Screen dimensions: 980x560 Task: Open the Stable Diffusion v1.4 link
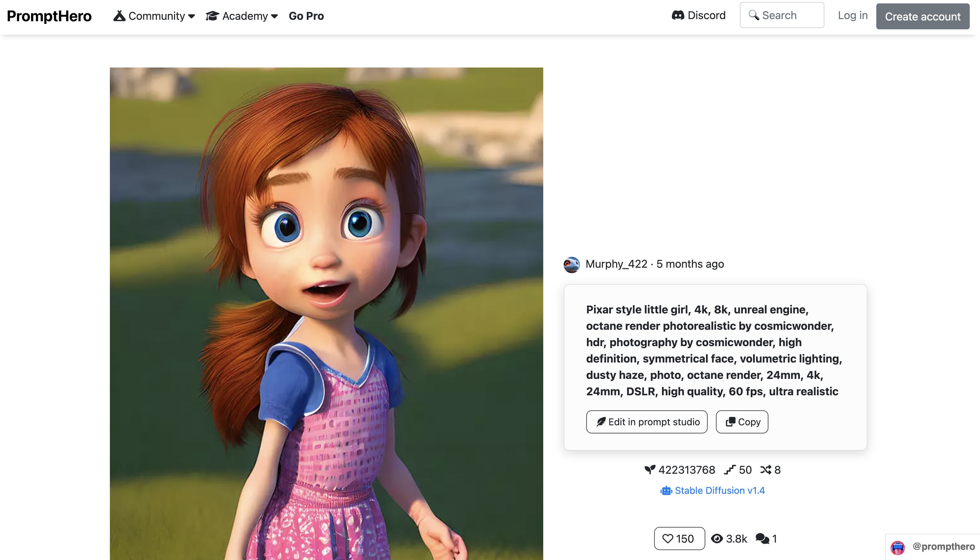[x=720, y=491]
